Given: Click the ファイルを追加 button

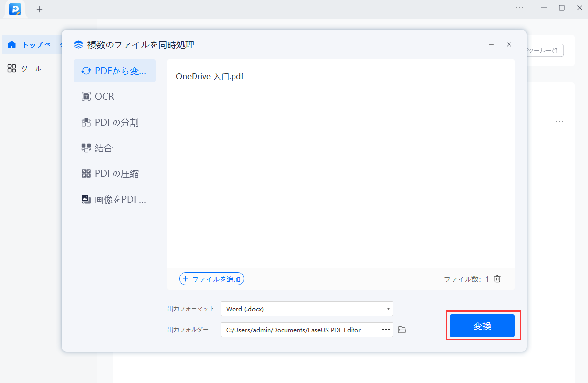Looking at the screenshot, I should click(212, 279).
